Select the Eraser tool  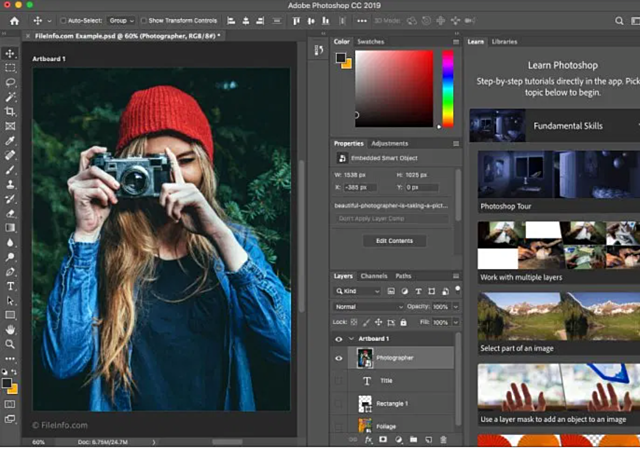point(10,213)
